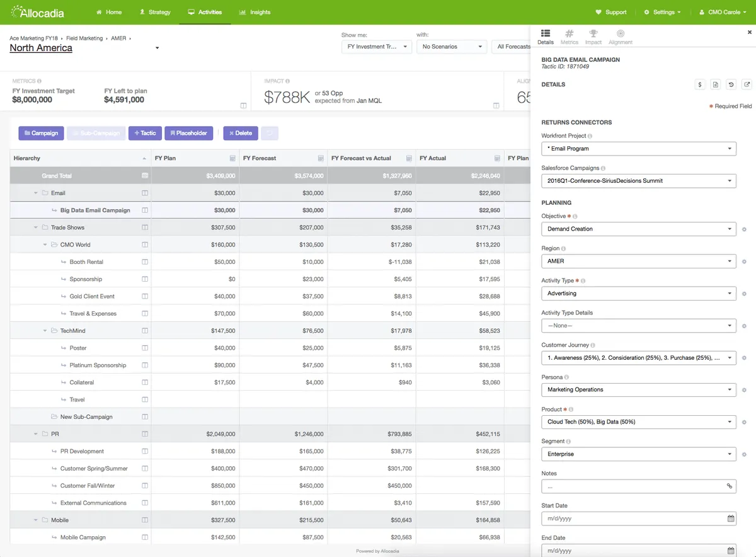Image resolution: width=756 pixels, height=557 pixels.
Task: Collapse the Trade Shows campaign row
Action: click(36, 227)
